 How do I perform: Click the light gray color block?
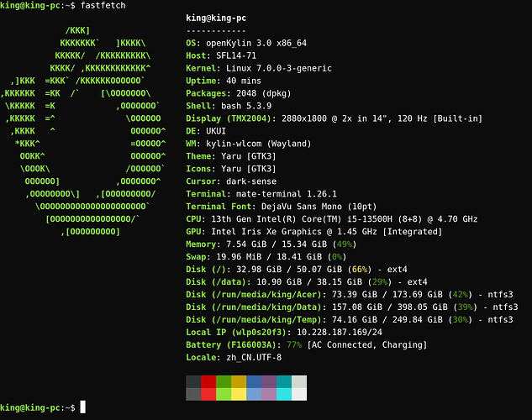299,381
